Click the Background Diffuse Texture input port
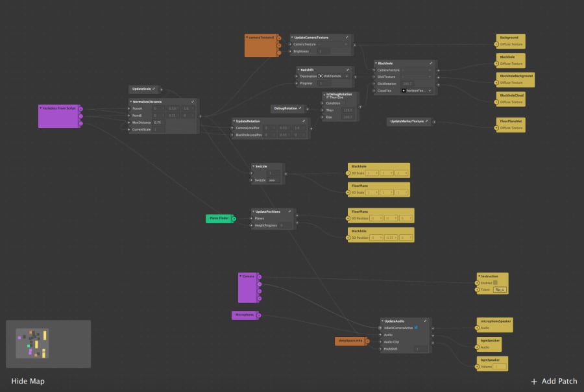Screen dimensions: 584x392 coord(496,44)
